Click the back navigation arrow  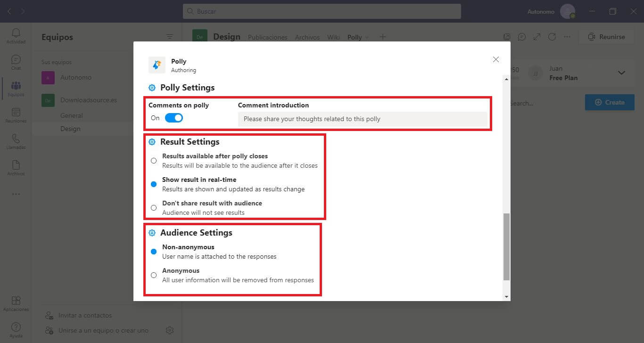(x=9, y=11)
